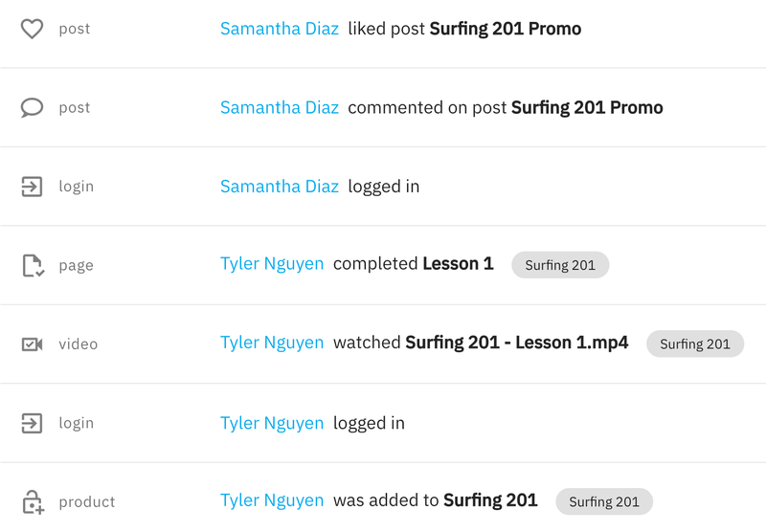Open Samantha Diaz link in commented row
Screen dimensions: 766x532
pos(280,107)
